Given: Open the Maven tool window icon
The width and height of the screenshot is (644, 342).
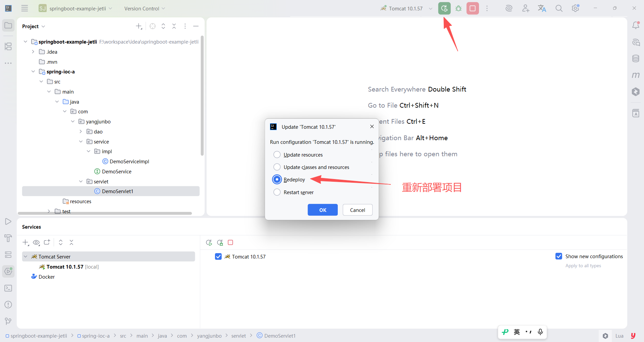Looking at the screenshot, I should click(x=636, y=75).
